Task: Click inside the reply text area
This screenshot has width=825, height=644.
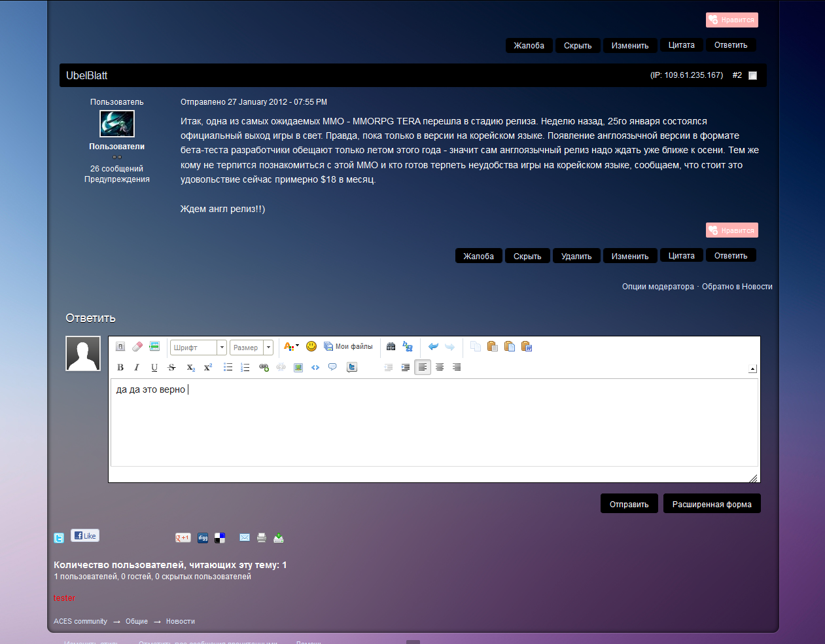Action: (432, 425)
